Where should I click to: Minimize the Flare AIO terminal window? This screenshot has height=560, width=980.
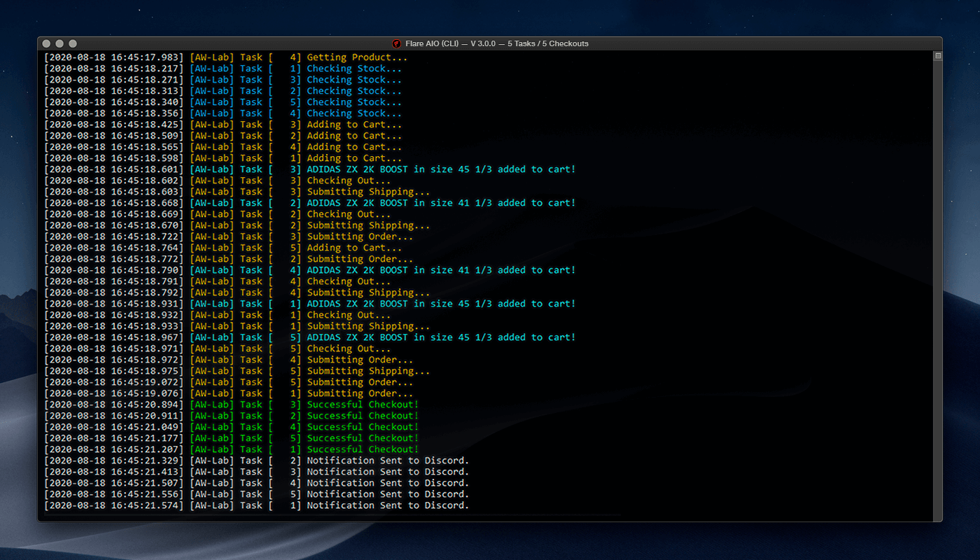pos(59,43)
